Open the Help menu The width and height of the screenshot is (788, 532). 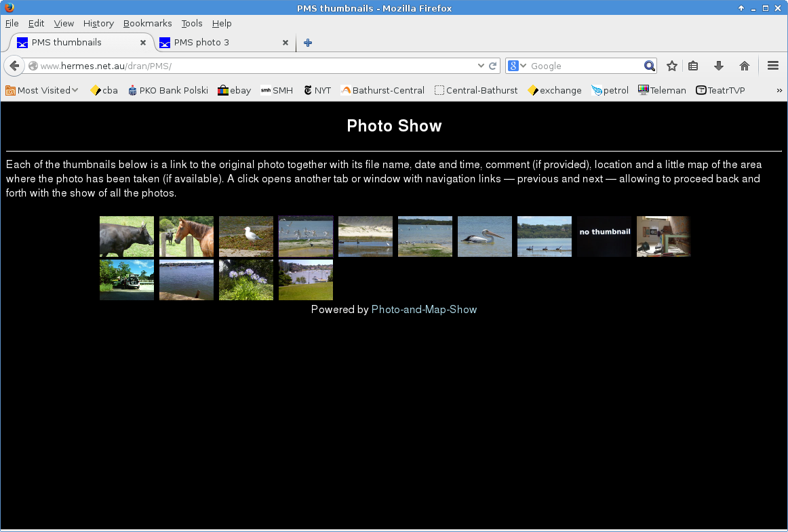(222, 24)
